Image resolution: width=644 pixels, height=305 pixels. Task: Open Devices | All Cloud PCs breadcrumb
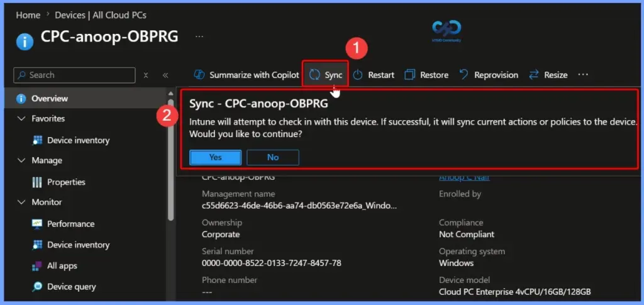(101, 15)
